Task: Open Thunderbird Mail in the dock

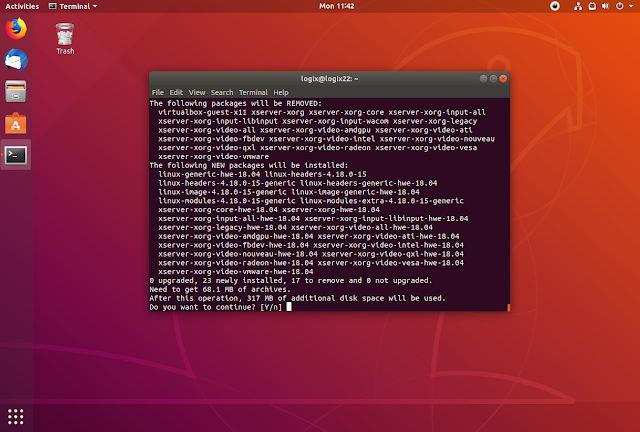Action: tap(17, 59)
